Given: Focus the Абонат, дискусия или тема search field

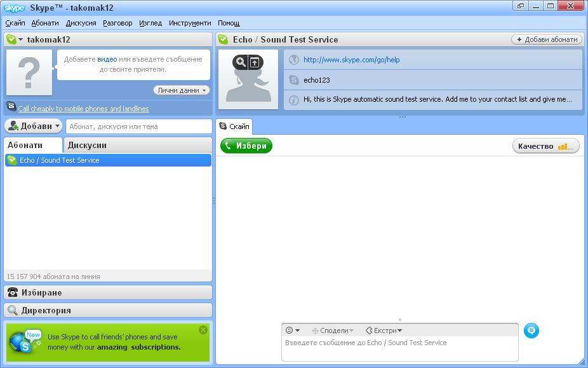Looking at the screenshot, I should (x=139, y=126).
